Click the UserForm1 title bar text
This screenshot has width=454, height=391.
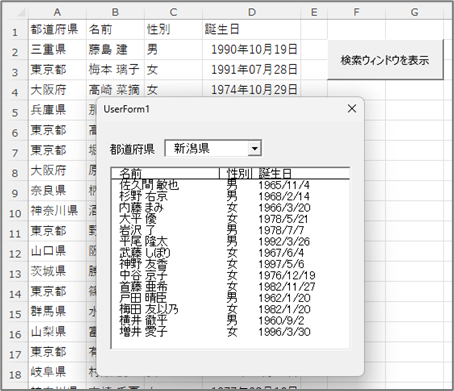[127, 109]
